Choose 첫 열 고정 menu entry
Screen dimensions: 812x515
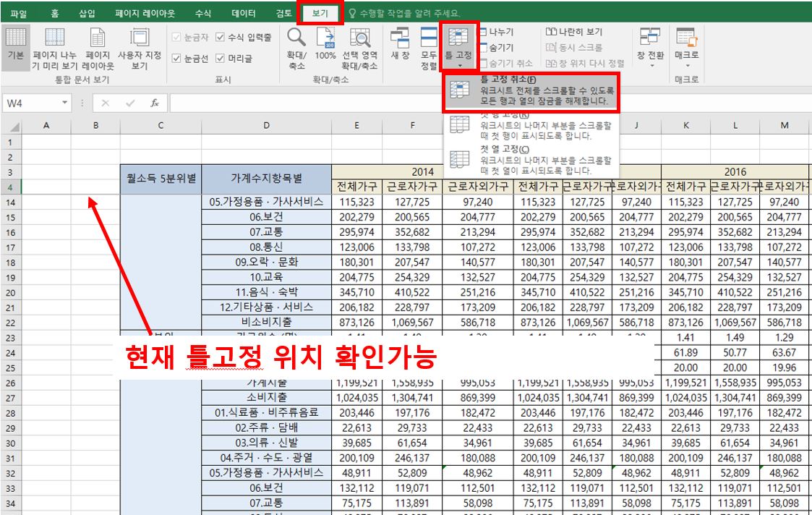[531, 160]
